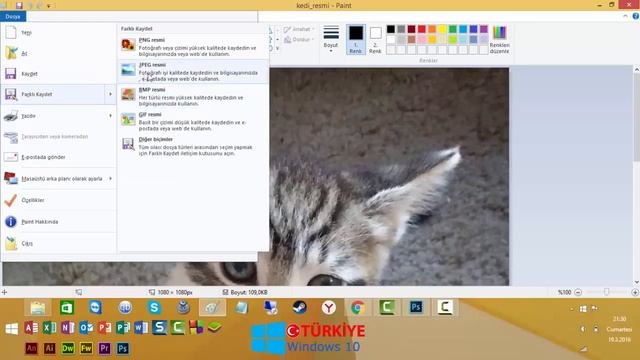The height and width of the screenshot is (360, 640).
Task: Open Renkleri düzenle color editor
Action: [499, 39]
